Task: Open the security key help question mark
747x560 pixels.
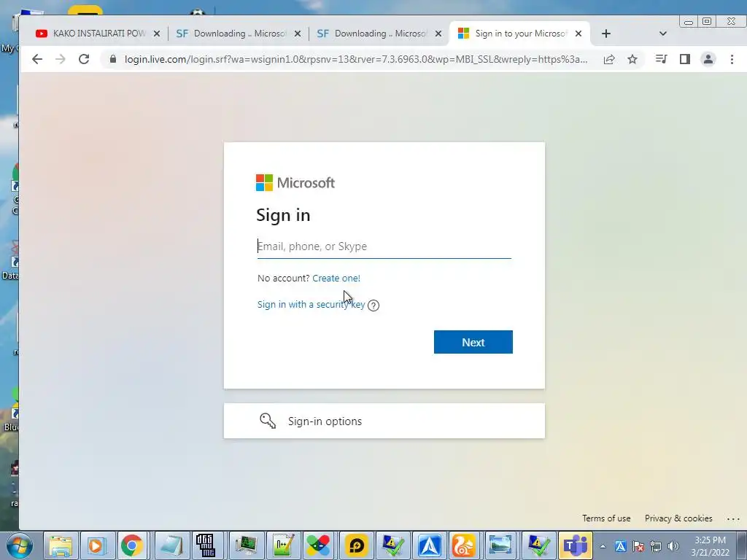Action: coord(373,306)
